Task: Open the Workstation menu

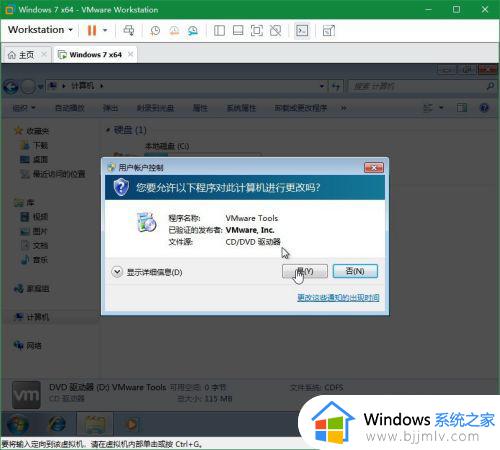Action: (x=40, y=30)
